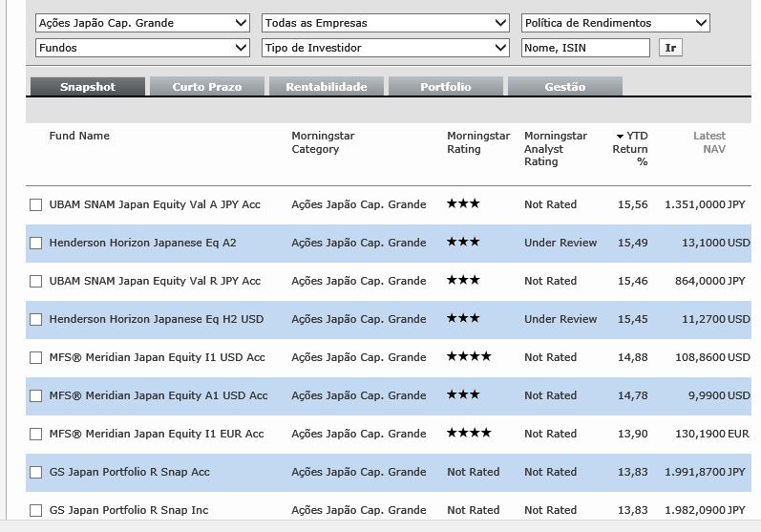Click the 15,49 YTD return value
This screenshot has height=532, width=761.
(633, 243)
